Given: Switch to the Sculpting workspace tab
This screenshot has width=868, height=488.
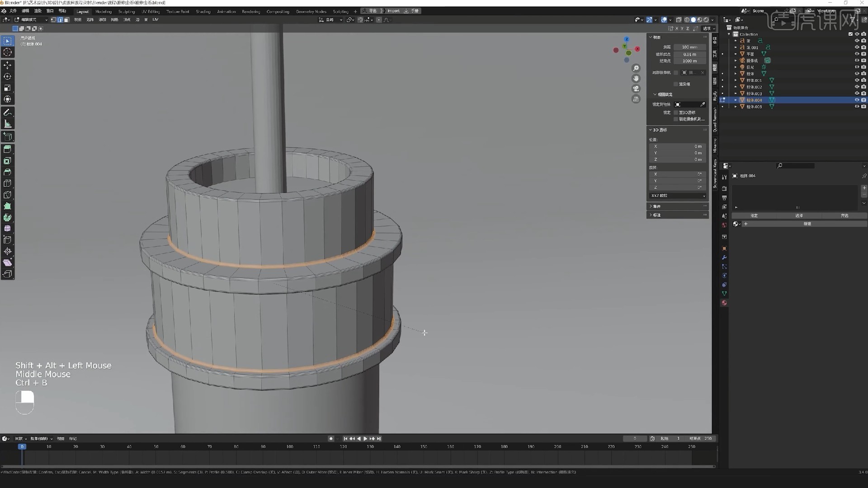Looking at the screenshot, I should click(x=127, y=12).
